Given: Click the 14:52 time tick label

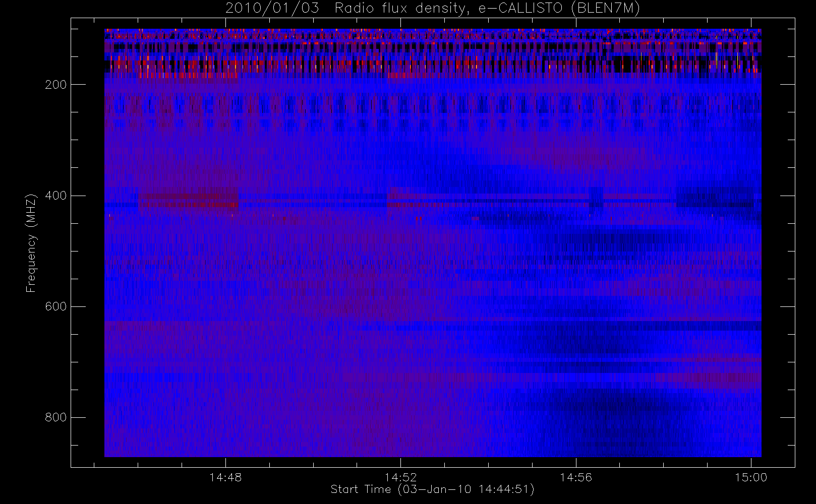Looking at the screenshot, I should click(x=400, y=477).
